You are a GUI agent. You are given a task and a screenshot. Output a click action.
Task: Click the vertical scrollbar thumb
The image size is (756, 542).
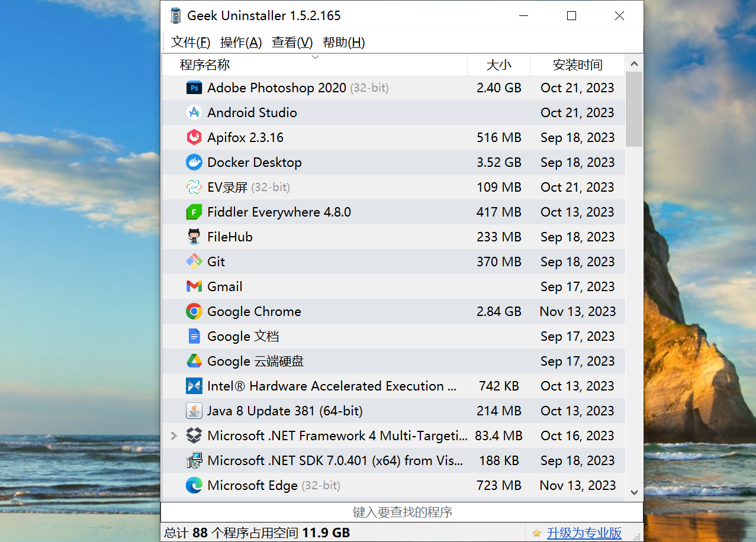[x=634, y=109]
